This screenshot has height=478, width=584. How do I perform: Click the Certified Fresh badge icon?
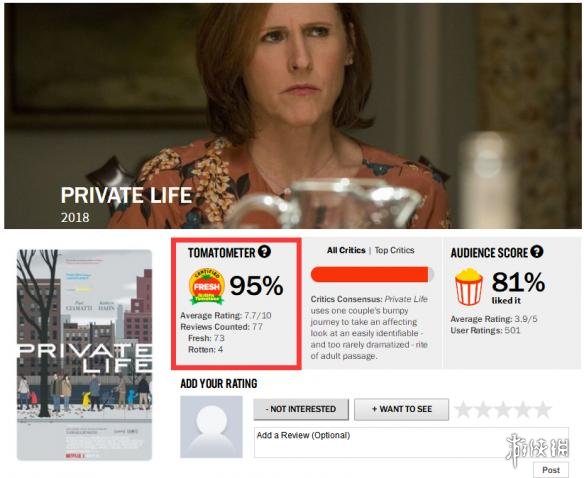tap(207, 287)
